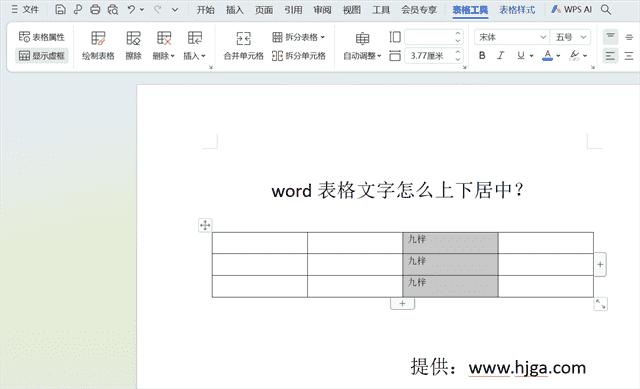Click the add column plus button
This screenshot has width=640, height=389.
click(x=600, y=265)
